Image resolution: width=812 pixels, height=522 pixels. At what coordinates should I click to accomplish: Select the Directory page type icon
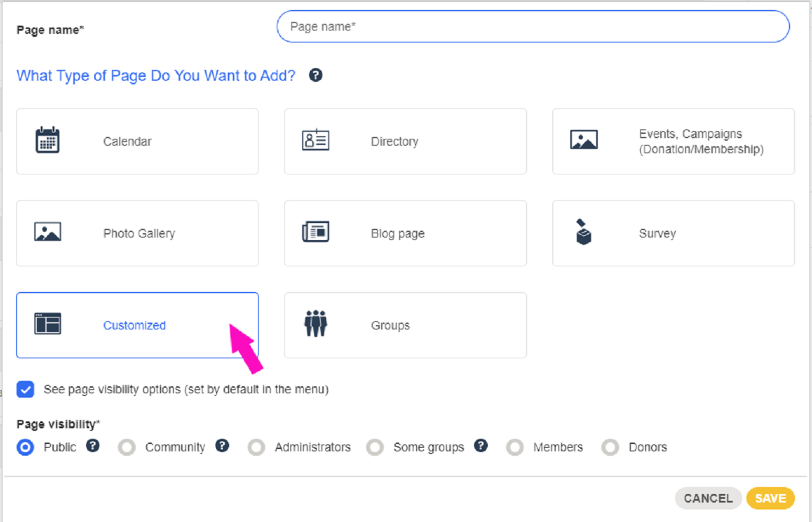click(x=315, y=141)
